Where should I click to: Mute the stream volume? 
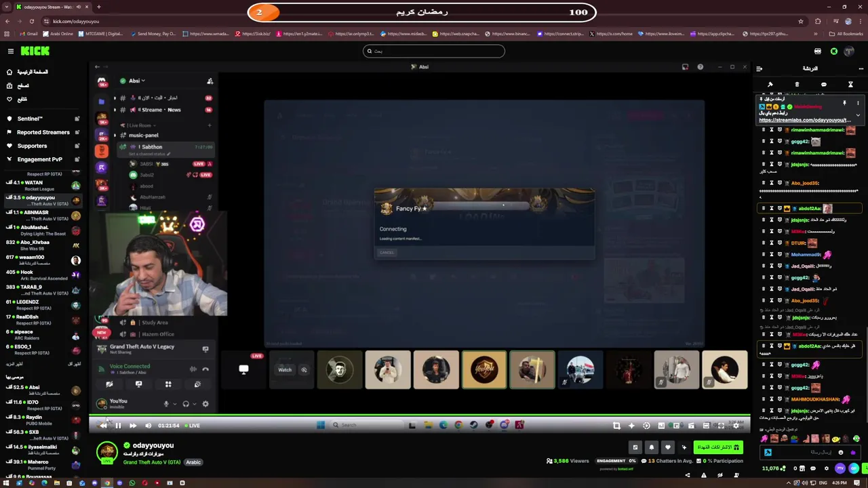148,426
